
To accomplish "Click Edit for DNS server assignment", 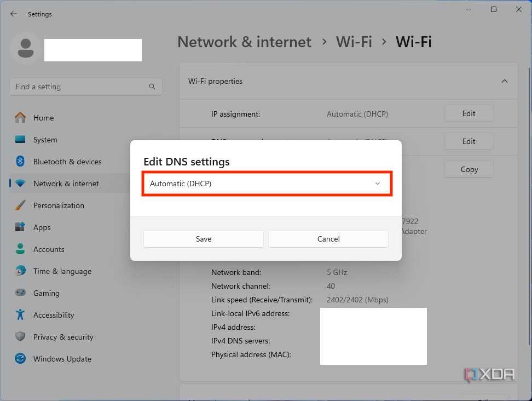I will click(x=469, y=141).
